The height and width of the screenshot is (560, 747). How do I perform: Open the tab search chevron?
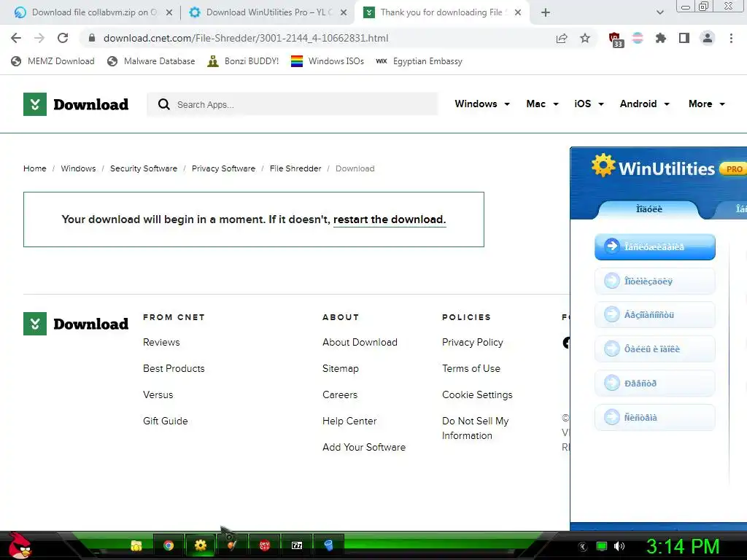point(659,12)
